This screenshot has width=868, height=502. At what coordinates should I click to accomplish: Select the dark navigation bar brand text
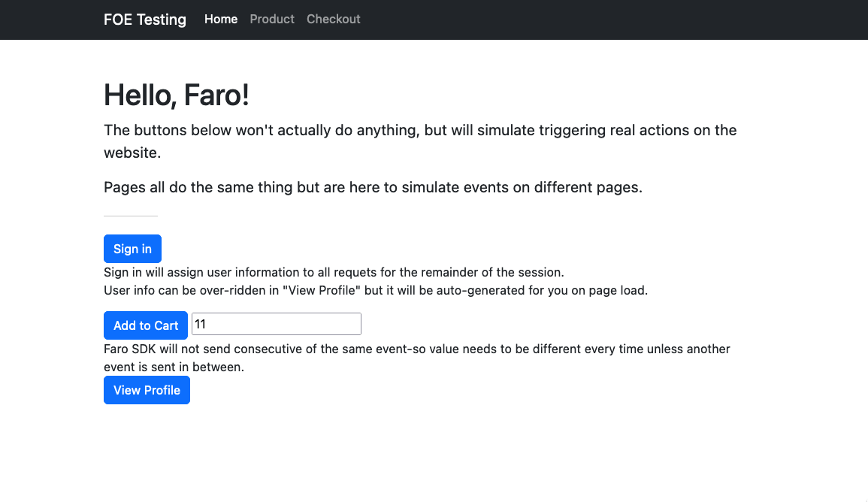(144, 20)
